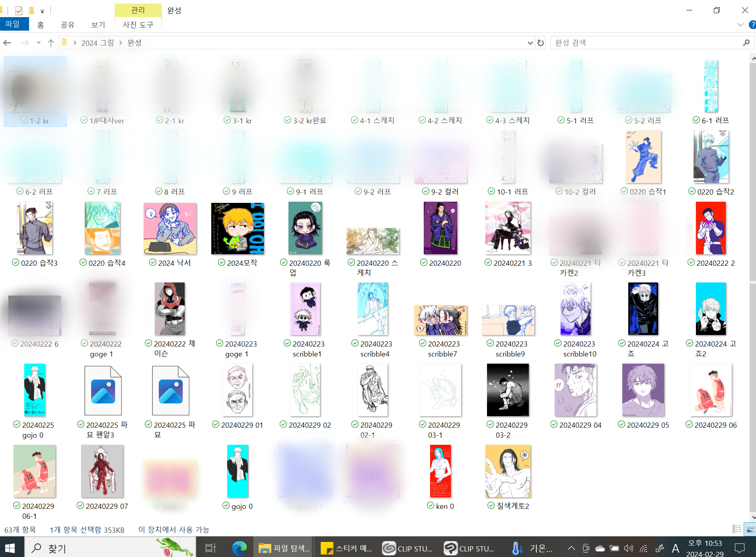
Task: Click the 20240224 고죠2 file name
Action: coord(715,349)
